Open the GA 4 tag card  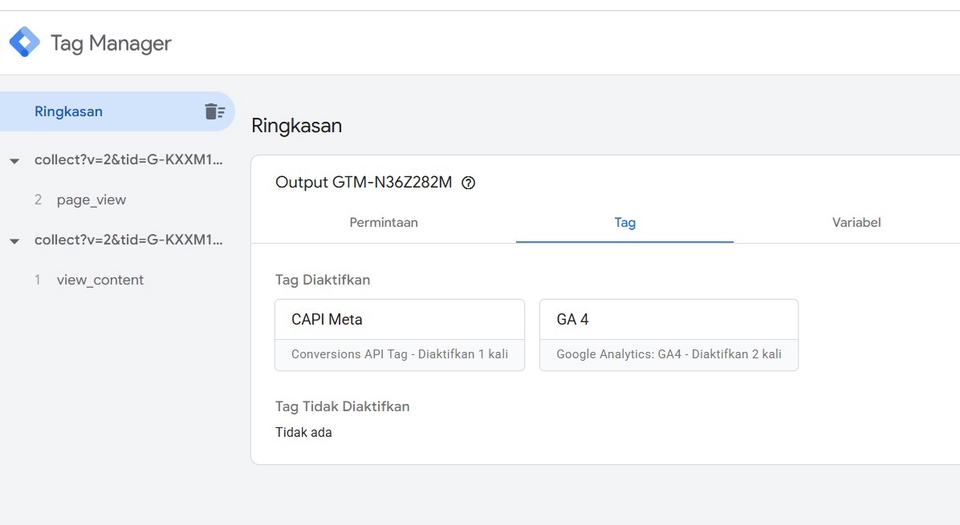click(x=669, y=335)
